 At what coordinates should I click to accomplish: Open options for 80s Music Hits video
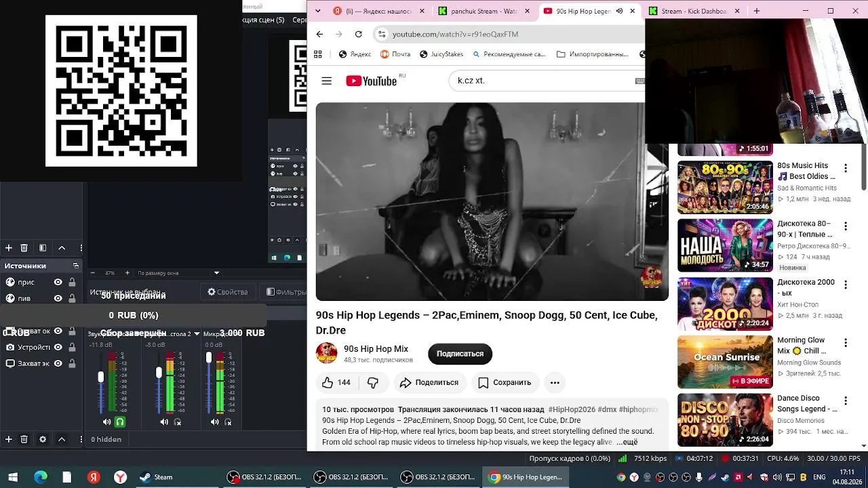tap(846, 168)
